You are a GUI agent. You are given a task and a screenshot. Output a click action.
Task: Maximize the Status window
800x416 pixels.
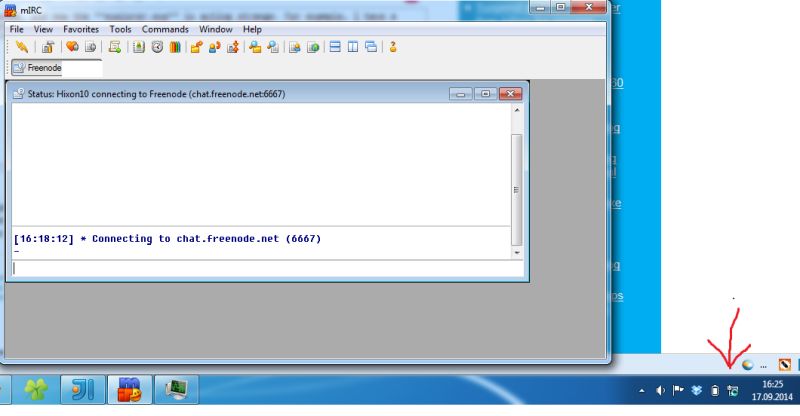coord(485,94)
